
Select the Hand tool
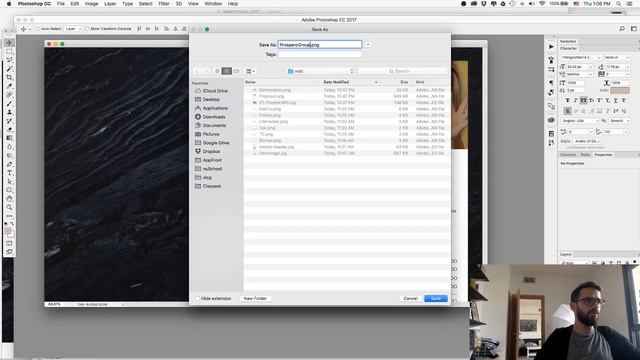point(9,199)
